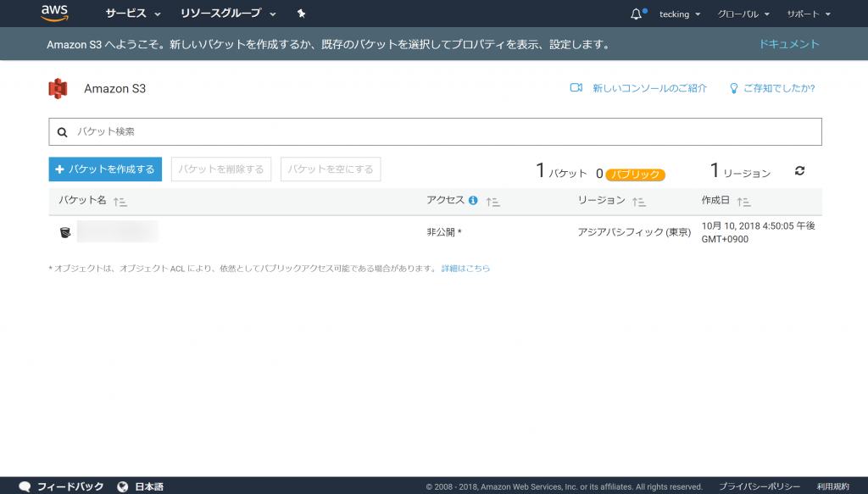Viewport: 868px width, 494px height.
Task: Click the AWS logo home icon
Action: (55, 14)
